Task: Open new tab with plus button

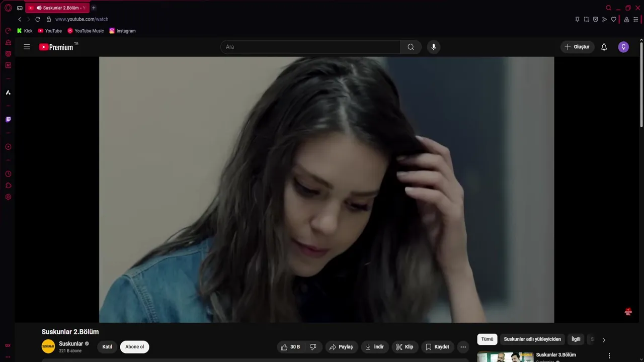Action: click(94, 8)
